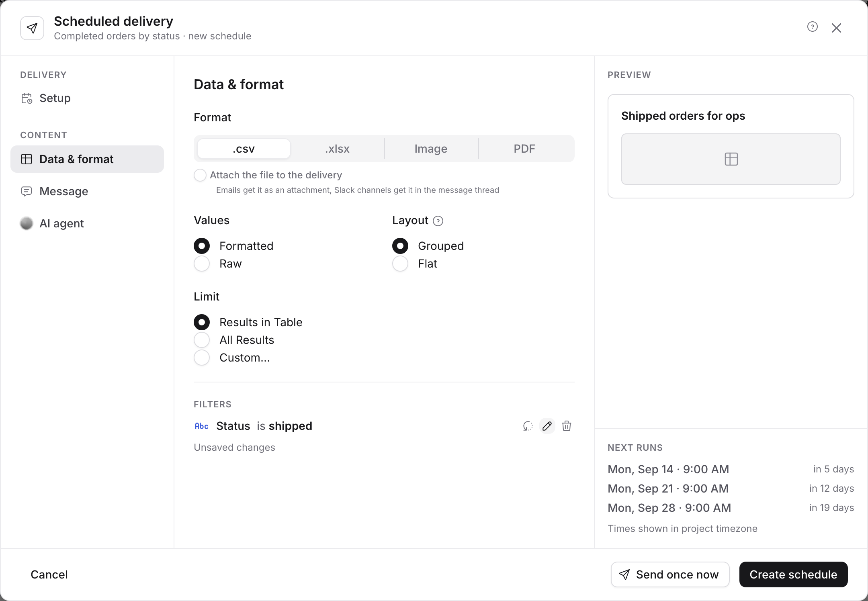Click the paper plane icon in the header
The width and height of the screenshot is (868, 601).
coord(32,28)
